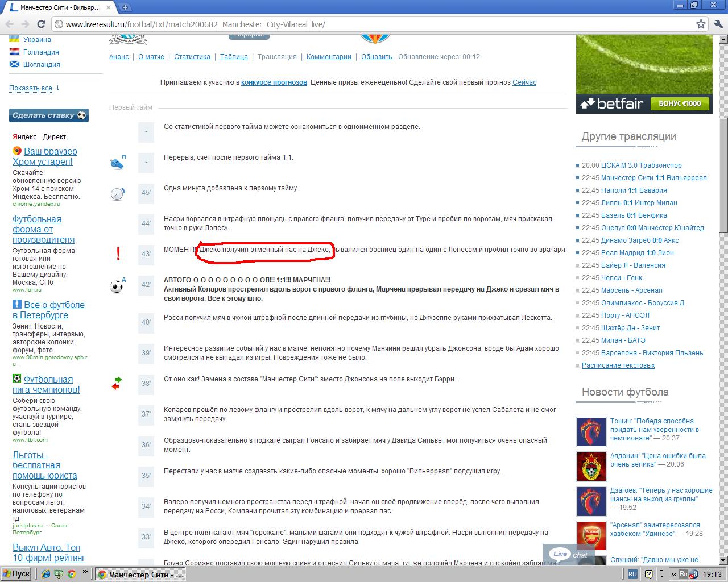Open a new browser tab
The height and width of the screenshot is (582, 728).
point(125,7)
